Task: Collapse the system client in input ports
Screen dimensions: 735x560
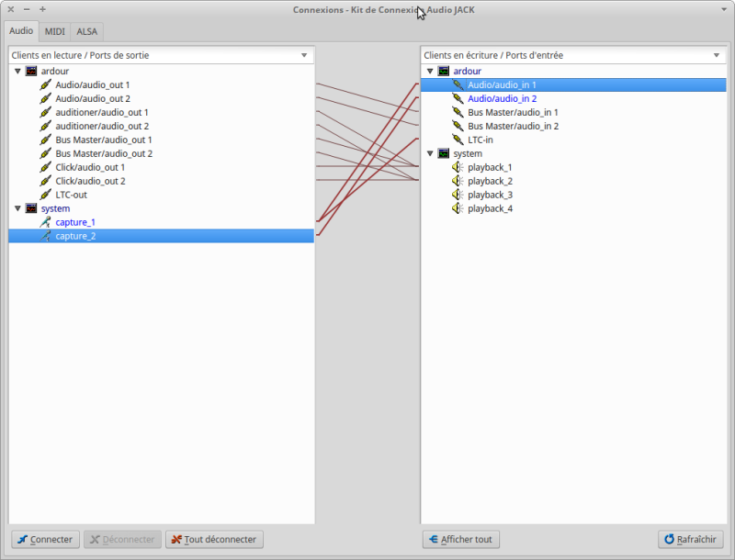Action: tap(430, 153)
